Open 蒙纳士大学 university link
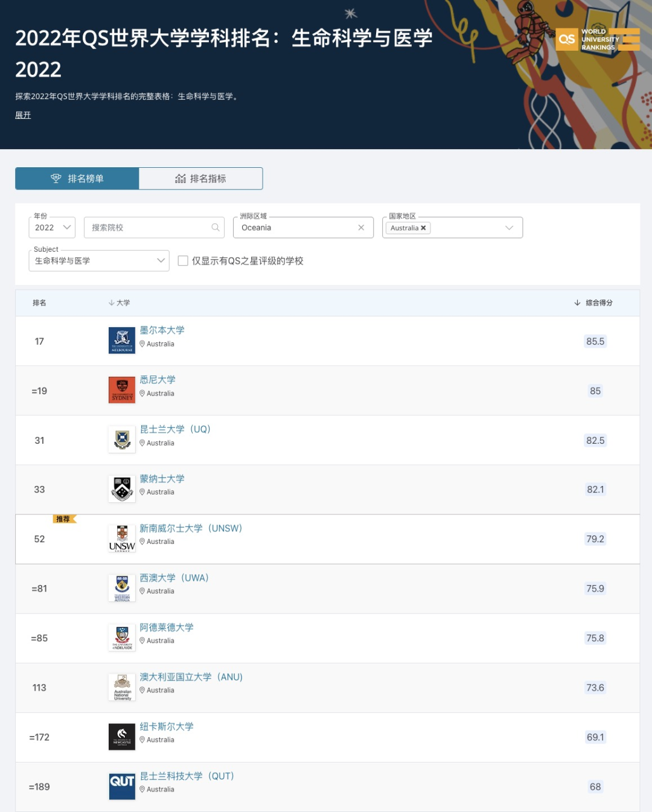This screenshot has height=812, width=652. (162, 479)
